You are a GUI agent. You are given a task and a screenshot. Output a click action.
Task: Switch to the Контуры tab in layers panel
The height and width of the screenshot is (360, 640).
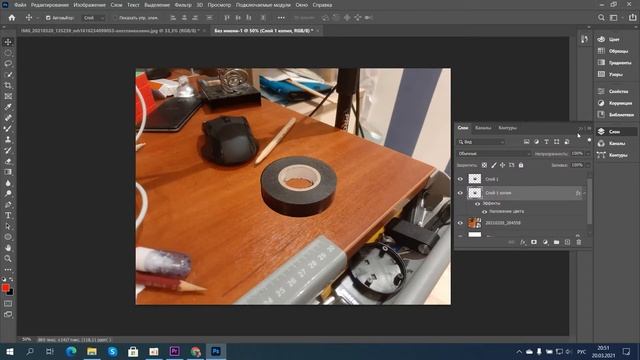[x=507, y=128]
